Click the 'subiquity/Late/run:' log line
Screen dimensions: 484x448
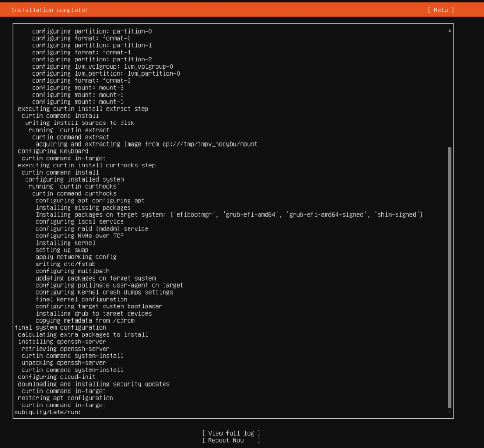(48, 412)
